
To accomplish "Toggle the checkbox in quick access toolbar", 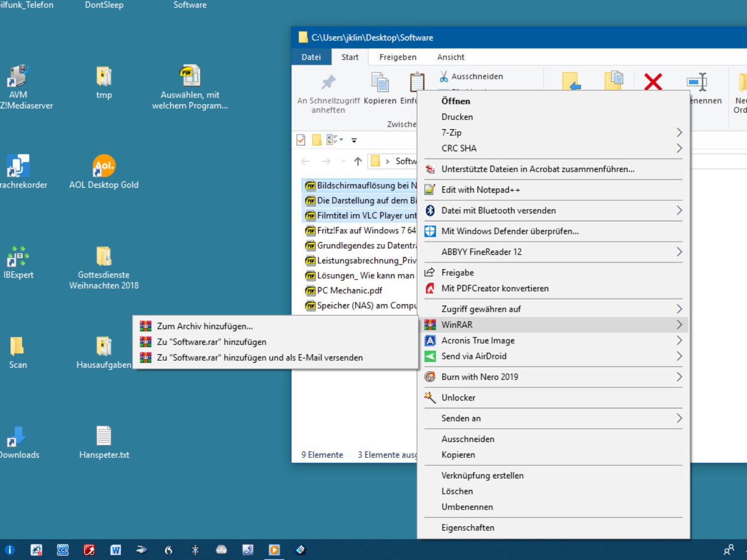I will click(301, 140).
